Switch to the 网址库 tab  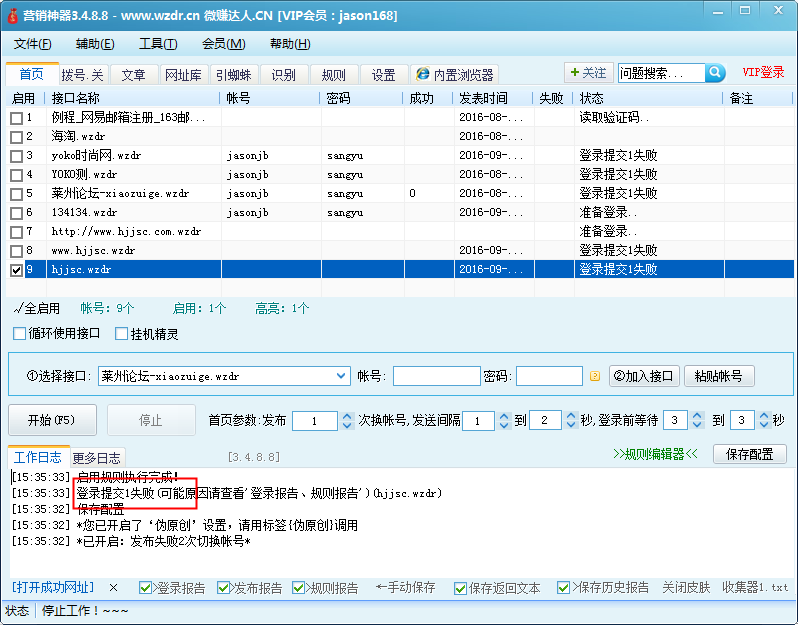click(183, 75)
